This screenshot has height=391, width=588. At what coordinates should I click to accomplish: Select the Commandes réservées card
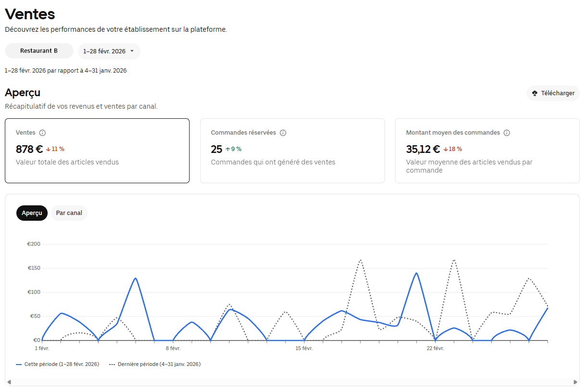click(x=293, y=151)
